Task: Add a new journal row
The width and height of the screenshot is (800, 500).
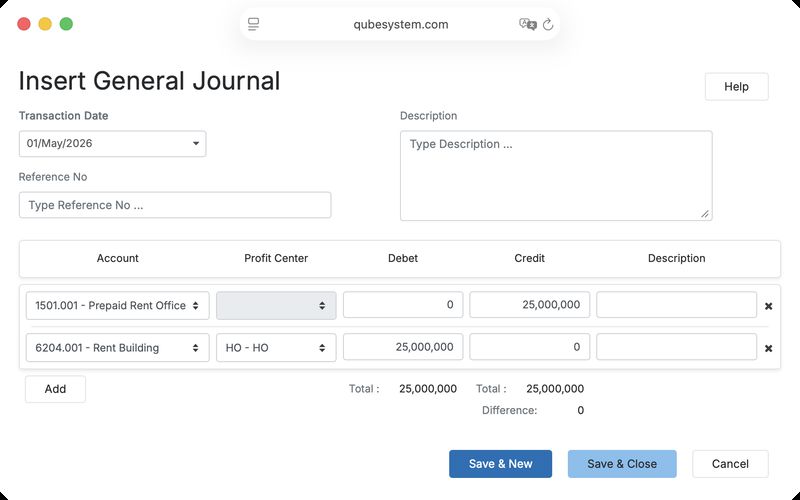Action: [55, 389]
